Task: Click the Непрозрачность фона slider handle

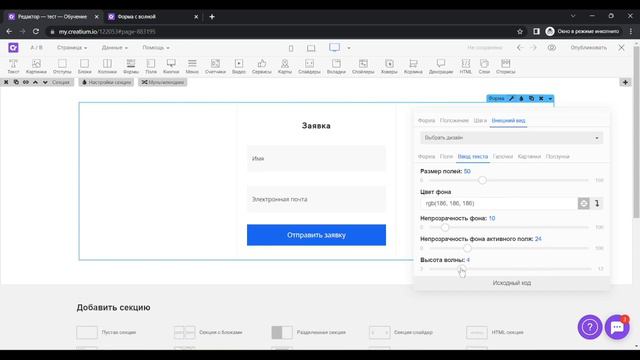Action: (445, 227)
